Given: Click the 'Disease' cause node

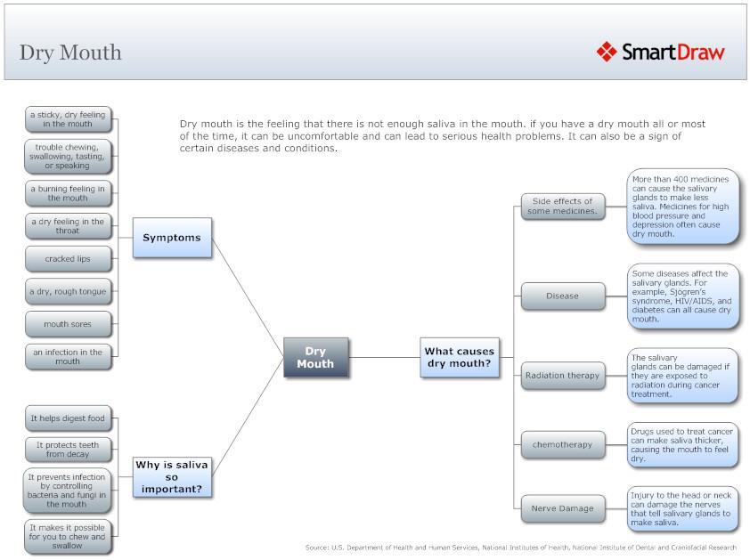Looking at the screenshot, I should click(x=562, y=296).
